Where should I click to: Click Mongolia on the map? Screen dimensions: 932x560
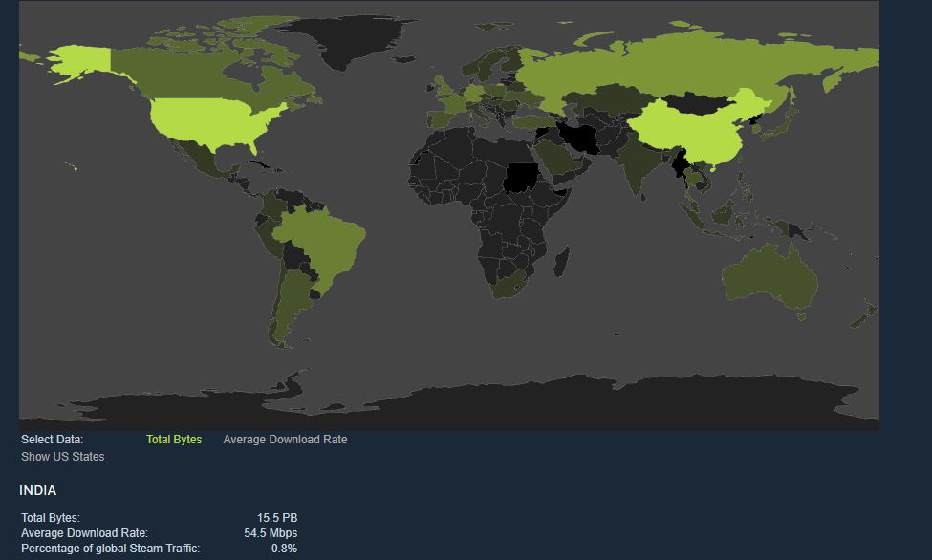pos(696,104)
